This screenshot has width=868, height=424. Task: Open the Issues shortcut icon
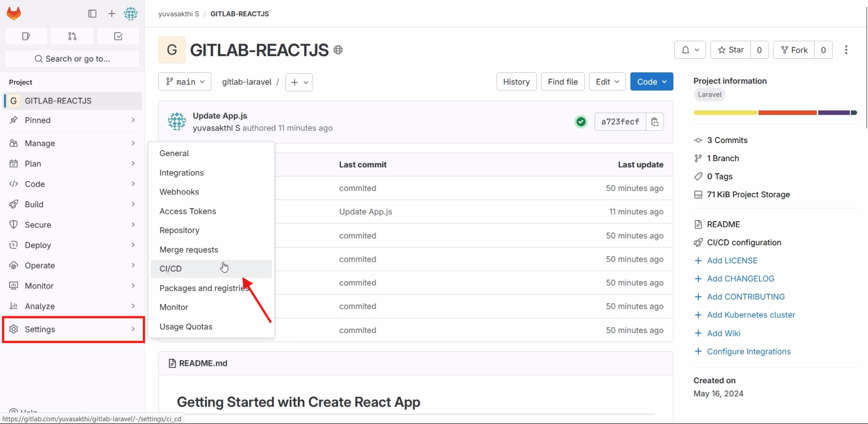point(26,36)
